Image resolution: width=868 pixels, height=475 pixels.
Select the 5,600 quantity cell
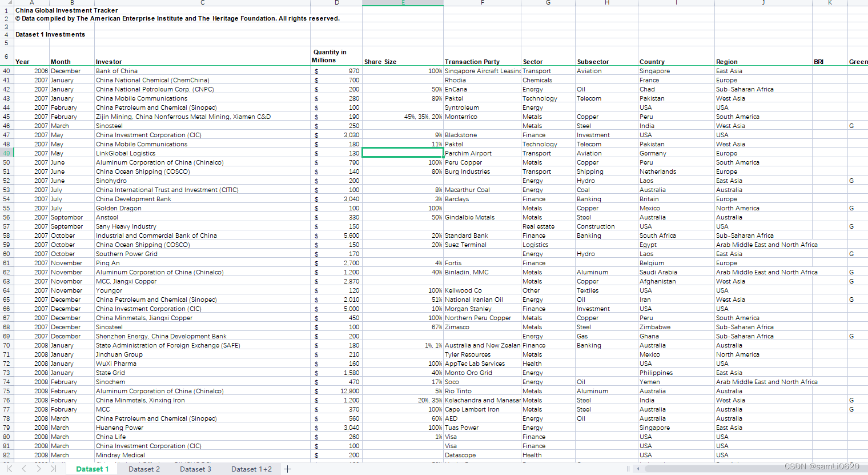click(336, 235)
